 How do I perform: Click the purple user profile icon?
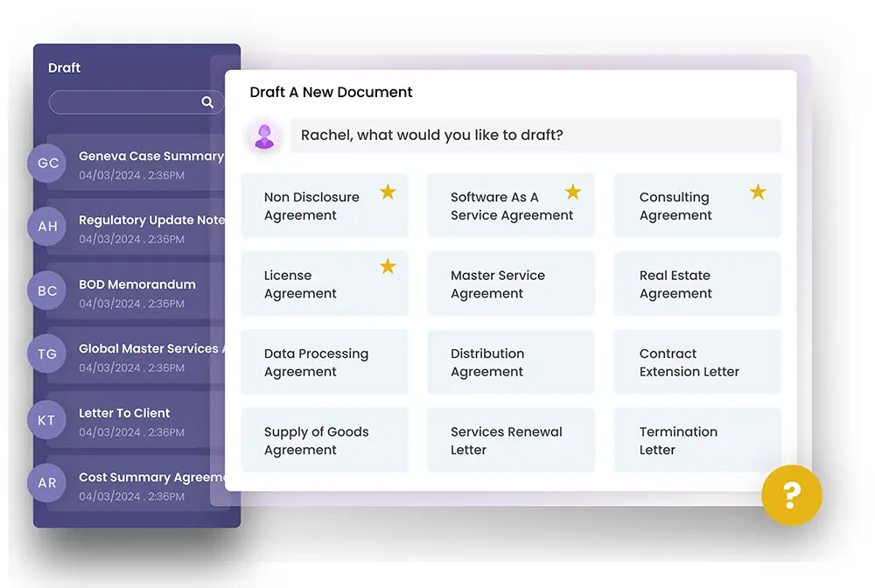(x=264, y=135)
